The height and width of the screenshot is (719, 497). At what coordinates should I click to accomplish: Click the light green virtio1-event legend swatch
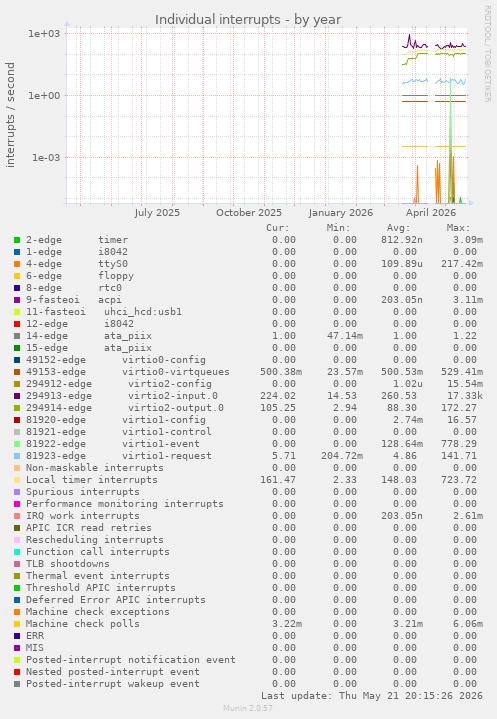[17, 444]
